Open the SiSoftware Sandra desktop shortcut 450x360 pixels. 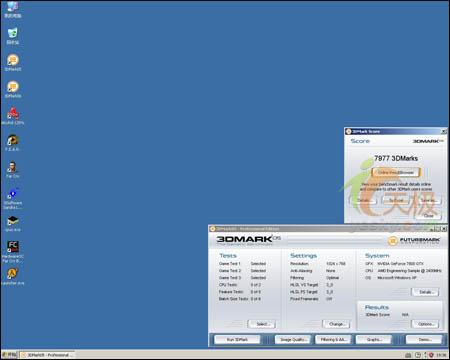click(x=13, y=198)
